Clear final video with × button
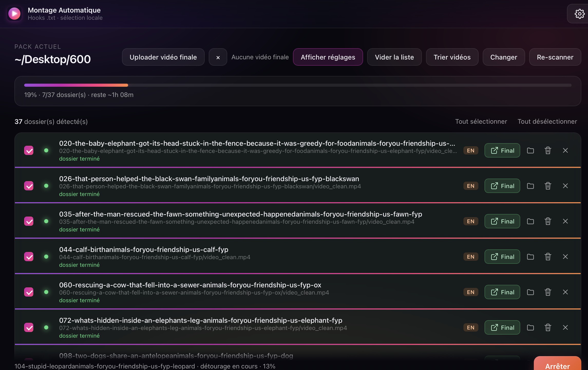 click(x=218, y=57)
